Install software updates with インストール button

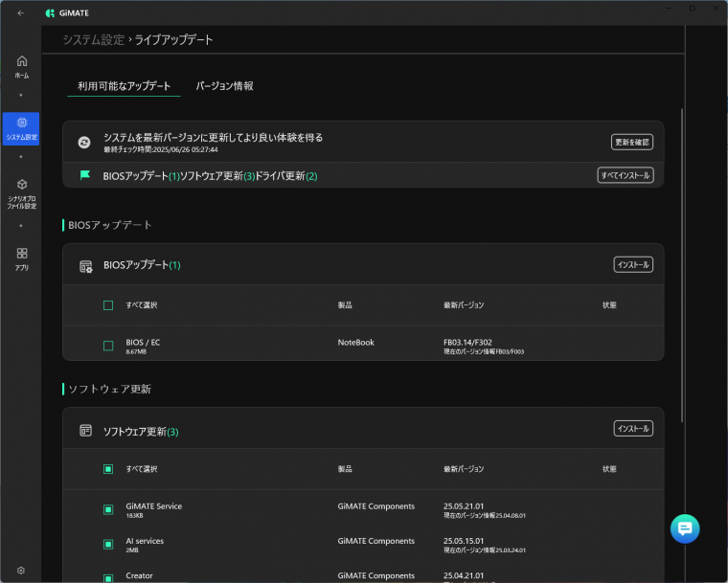(633, 429)
